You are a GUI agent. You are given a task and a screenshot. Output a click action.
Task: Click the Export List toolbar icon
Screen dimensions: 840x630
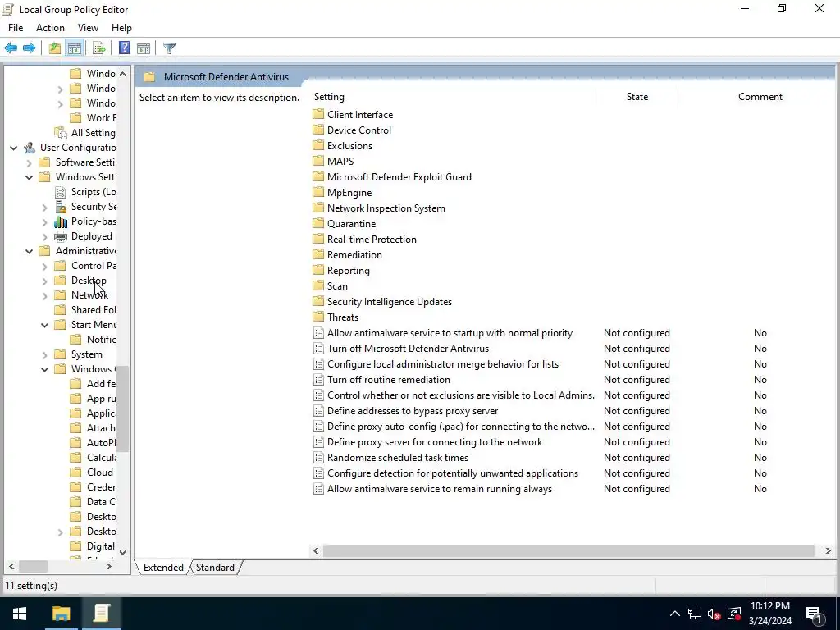[99, 48]
